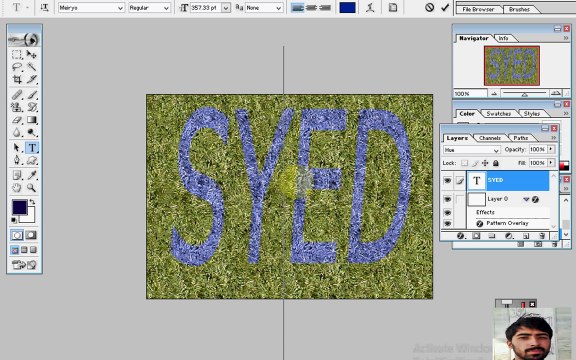Viewport: 576px width, 360px height.
Task: Toggle Lock all padlock
Action: (496, 163)
